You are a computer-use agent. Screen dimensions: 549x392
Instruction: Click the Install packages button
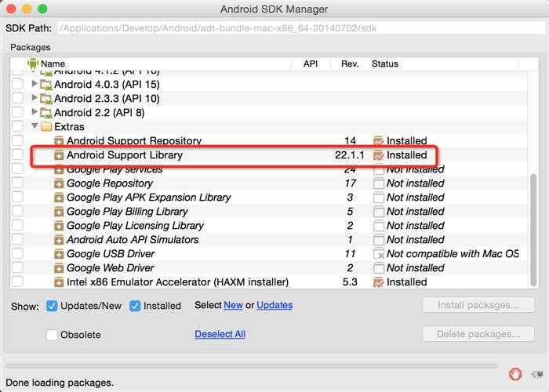(x=478, y=306)
